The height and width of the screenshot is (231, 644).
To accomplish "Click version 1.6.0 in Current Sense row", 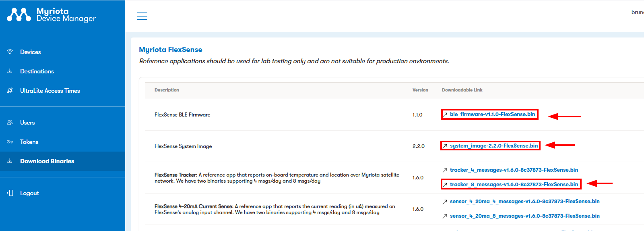I will [418, 209].
